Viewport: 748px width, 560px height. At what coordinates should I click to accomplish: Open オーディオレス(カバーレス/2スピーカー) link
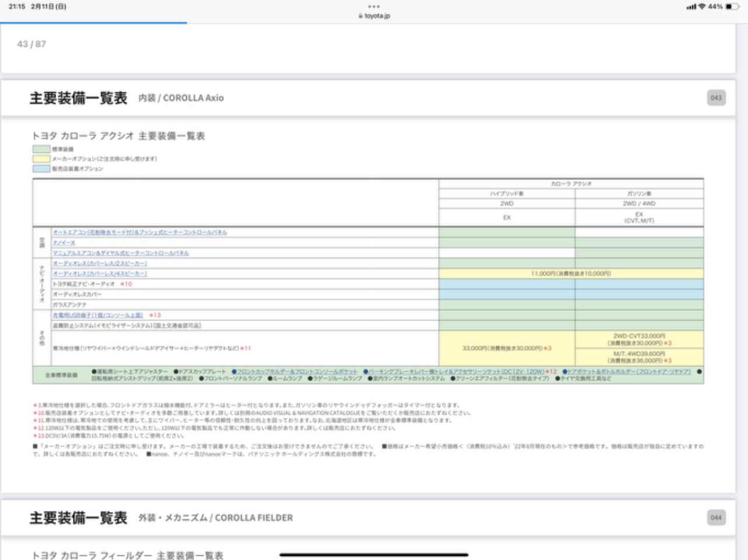click(x=99, y=263)
